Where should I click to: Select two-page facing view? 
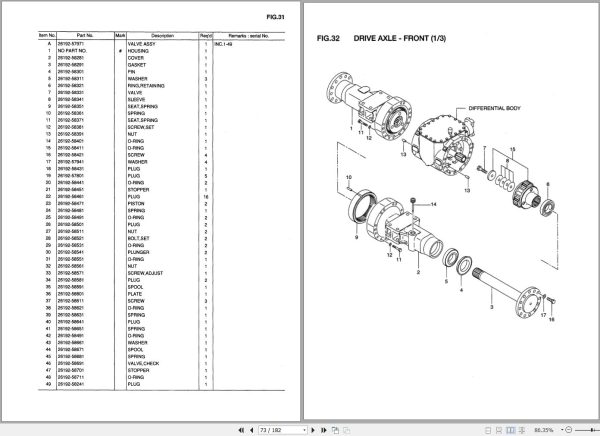pyautogui.click(x=510, y=430)
